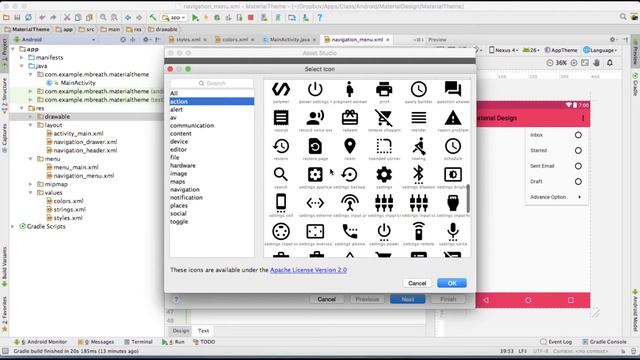Click Cancel in Asset Studio window
The image size is (640, 360).
[x=327, y=299]
